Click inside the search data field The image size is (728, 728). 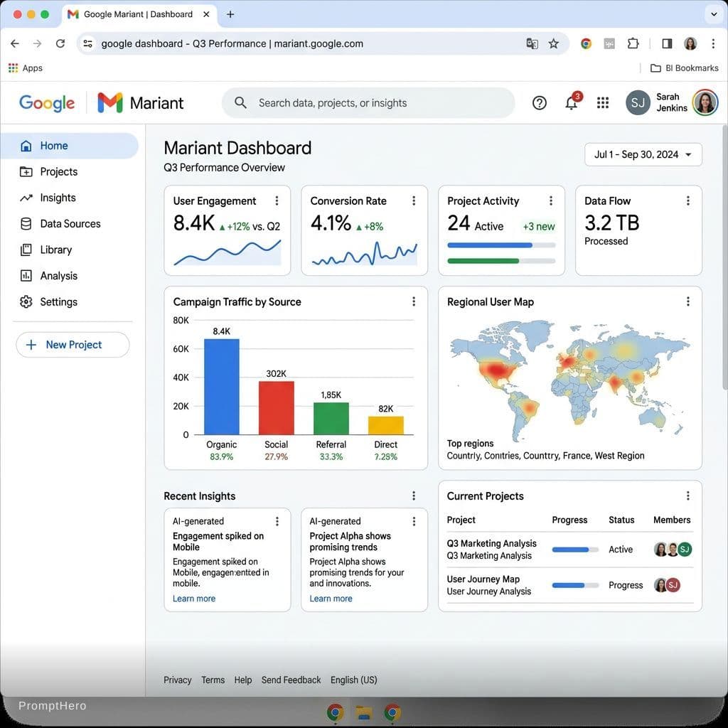368,102
